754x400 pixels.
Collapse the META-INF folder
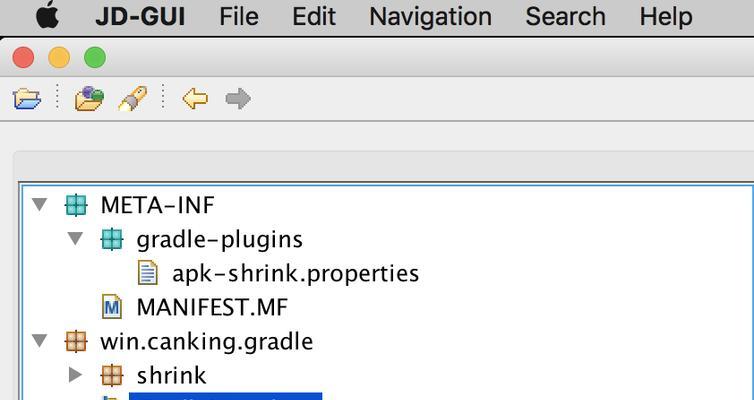[x=39, y=205]
